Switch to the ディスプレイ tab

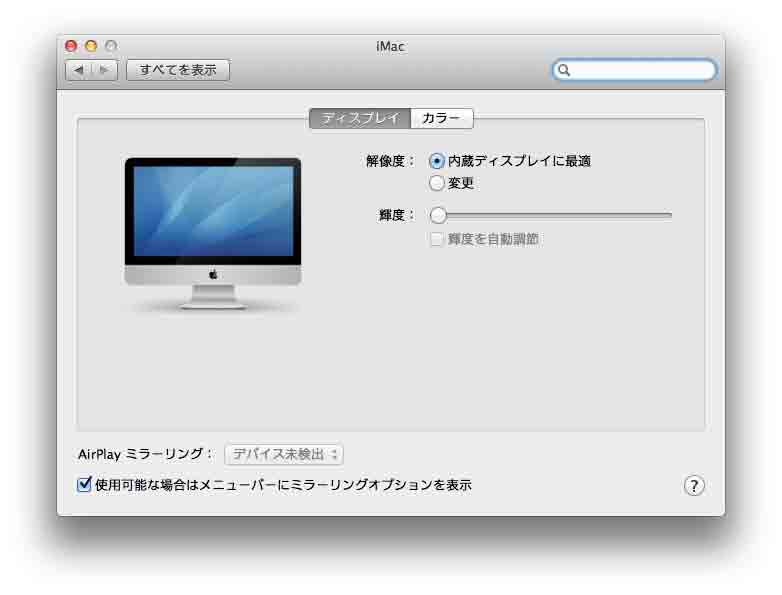click(360, 119)
